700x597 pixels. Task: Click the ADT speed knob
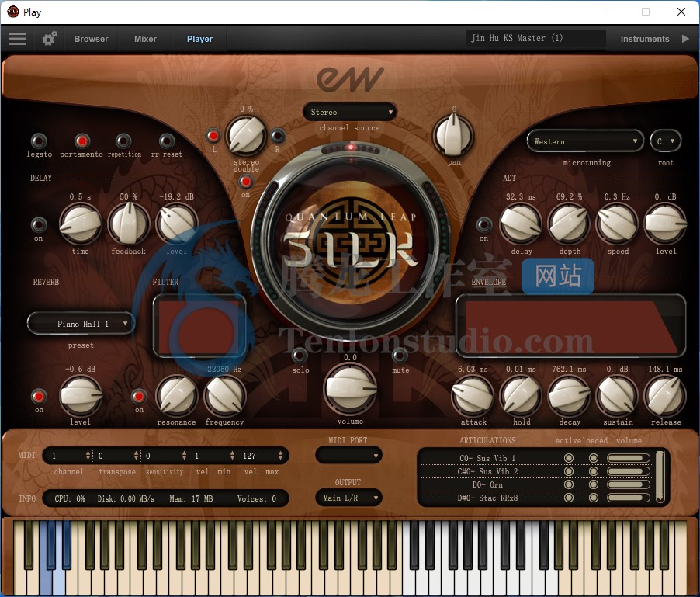618,224
